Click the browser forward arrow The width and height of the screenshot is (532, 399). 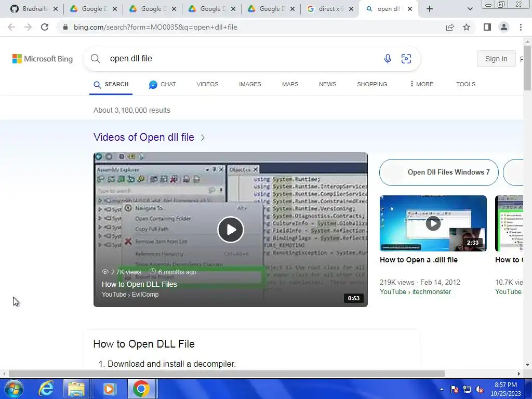(28, 27)
